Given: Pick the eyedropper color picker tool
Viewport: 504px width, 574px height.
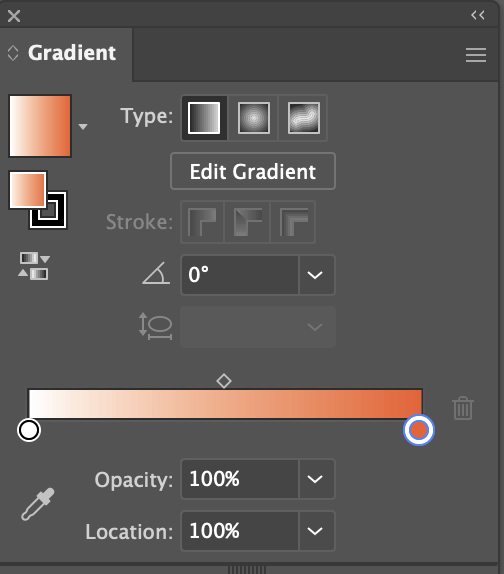Looking at the screenshot, I should (38, 504).
